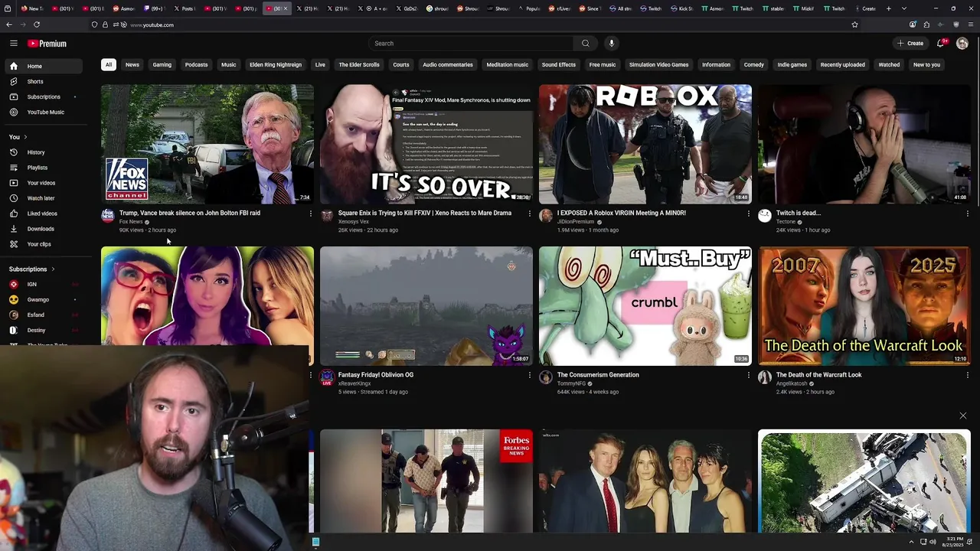The height and width of the screenshot is (551, 980).
Task: Select the Simulation Video Games chip
Action: coord(659,65)
